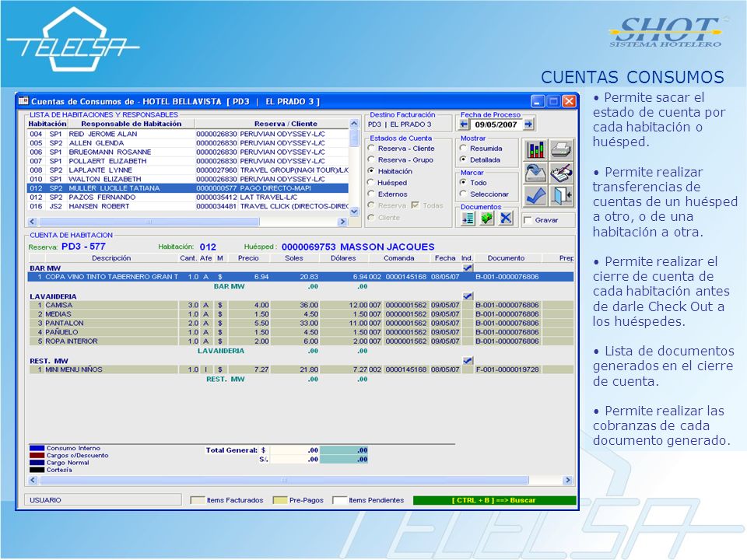
Task: Click the printer icon
Action: (561, 150)
